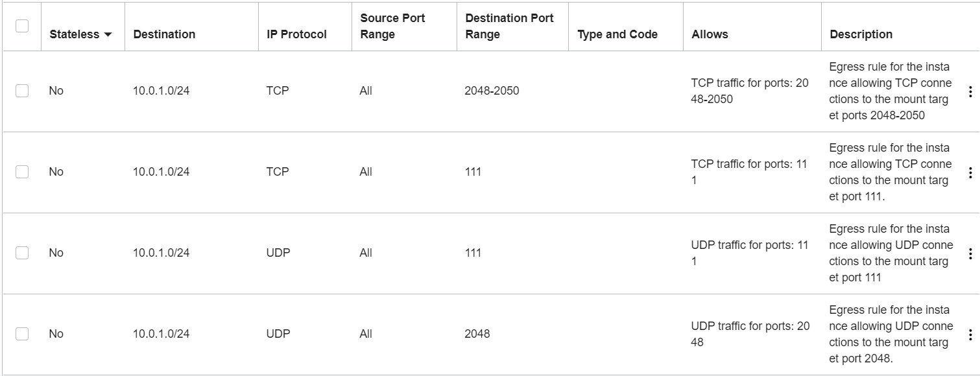The height and width of the screenshot is (376, 980).
Task: Open actions menu for the TCP 2048-2050 rule
Action: point(970,91)
